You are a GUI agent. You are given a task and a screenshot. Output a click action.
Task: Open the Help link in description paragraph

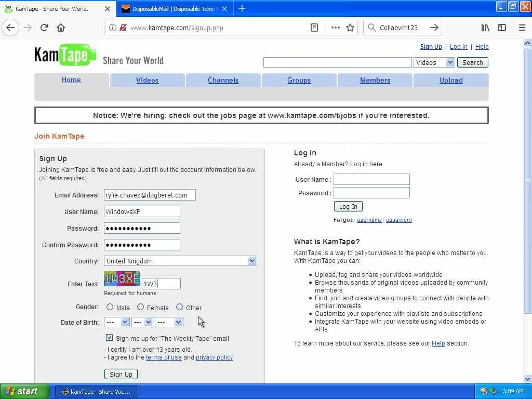click(438, 343)
